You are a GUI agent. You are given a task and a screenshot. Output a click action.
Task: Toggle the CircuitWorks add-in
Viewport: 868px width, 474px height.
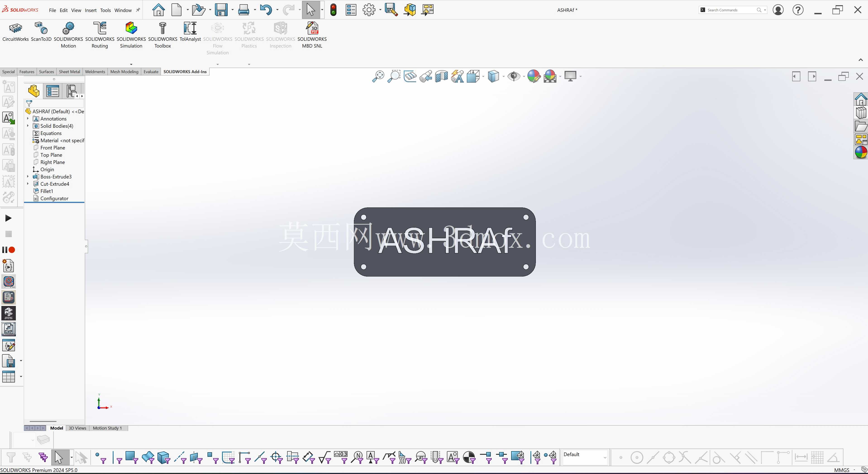[x=15, y=32]
